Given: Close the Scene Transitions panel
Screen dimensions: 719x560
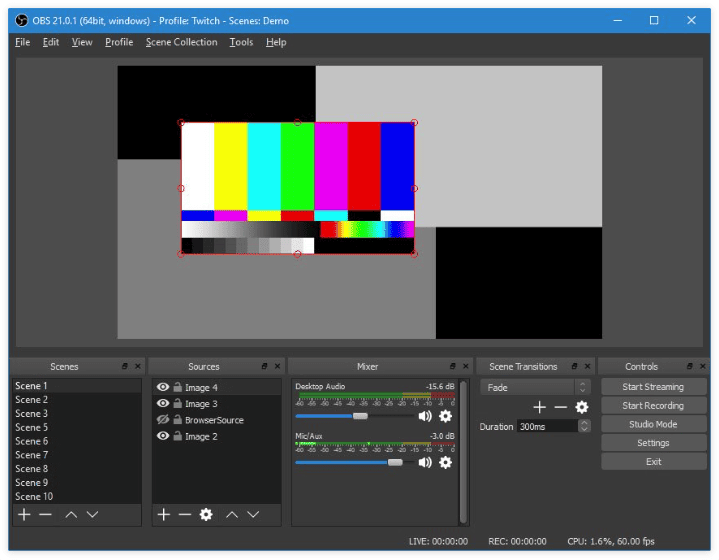Looking at the screenshot, I should [x=587, y=366].
